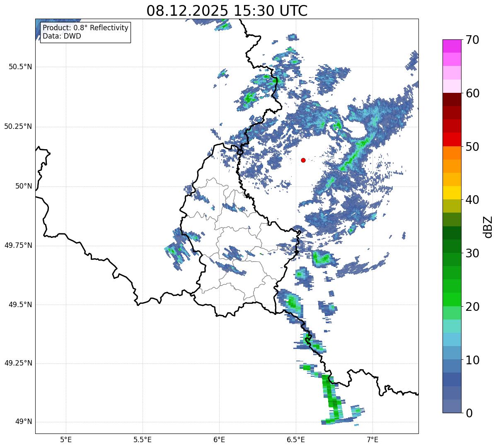The width and height of the screenshot is (498, 448).
Task: Pick the darkest green swatch near 34 dBZ
Action: click(x=452, y=233)
